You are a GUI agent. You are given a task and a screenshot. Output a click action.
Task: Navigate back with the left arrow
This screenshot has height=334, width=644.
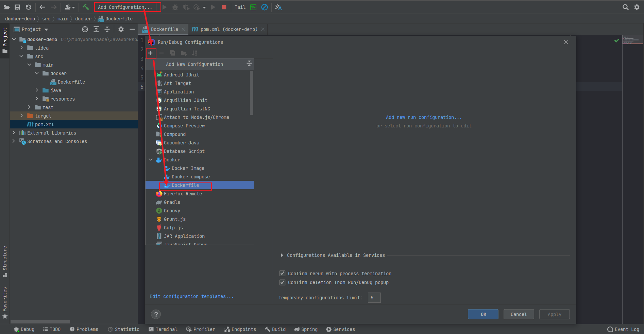(42, 7)
